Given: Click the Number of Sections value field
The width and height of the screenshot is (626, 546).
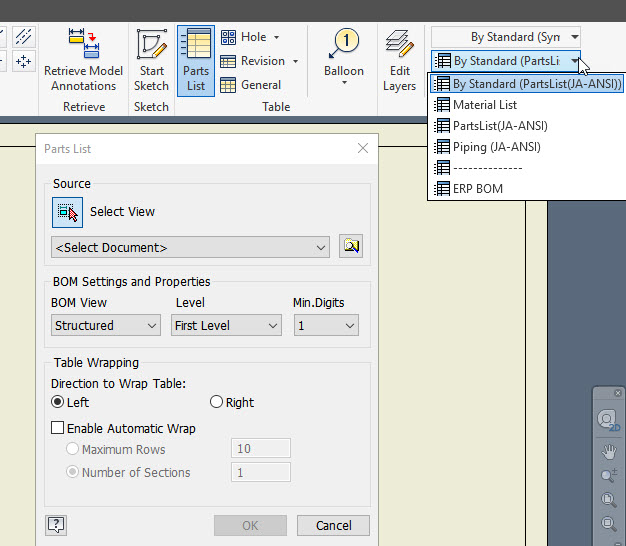Looking at the screenshot, I should click(261, 473).
